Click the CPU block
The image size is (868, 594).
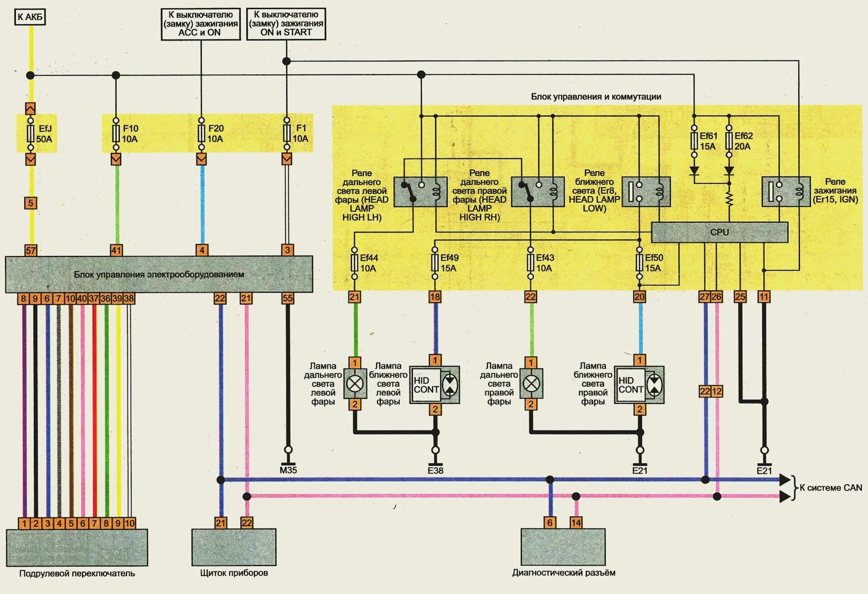pyautogui.click(x=719, y=232)
